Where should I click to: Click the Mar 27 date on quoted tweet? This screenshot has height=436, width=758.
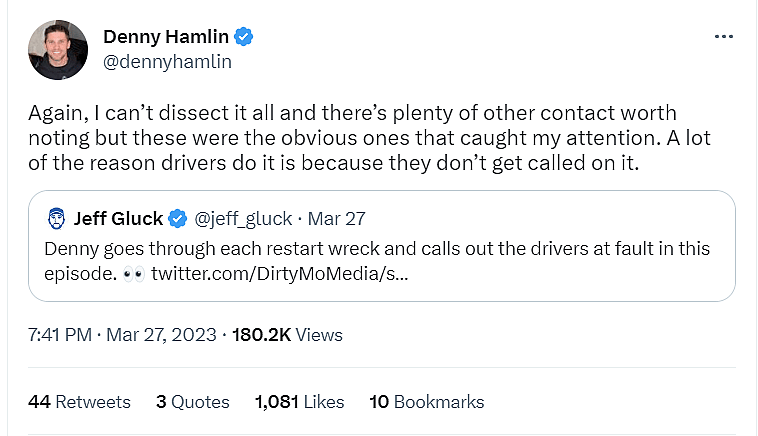336,218
